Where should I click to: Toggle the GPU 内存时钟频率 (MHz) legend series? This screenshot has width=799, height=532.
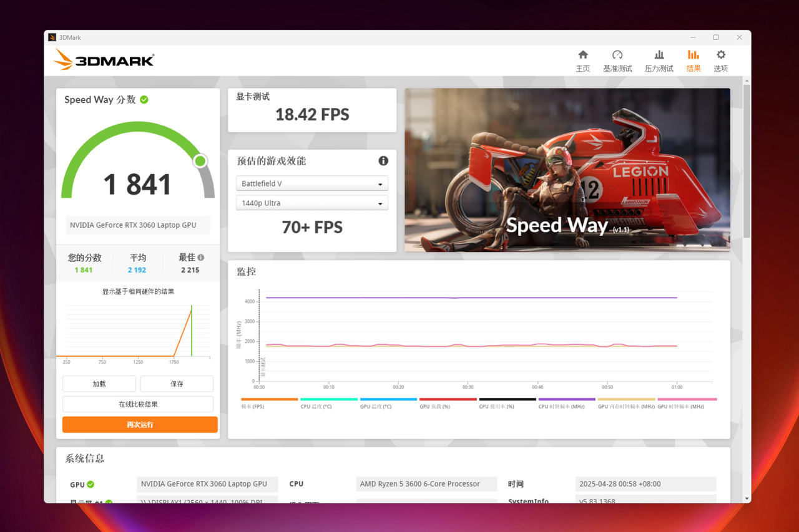coord(627,403)
